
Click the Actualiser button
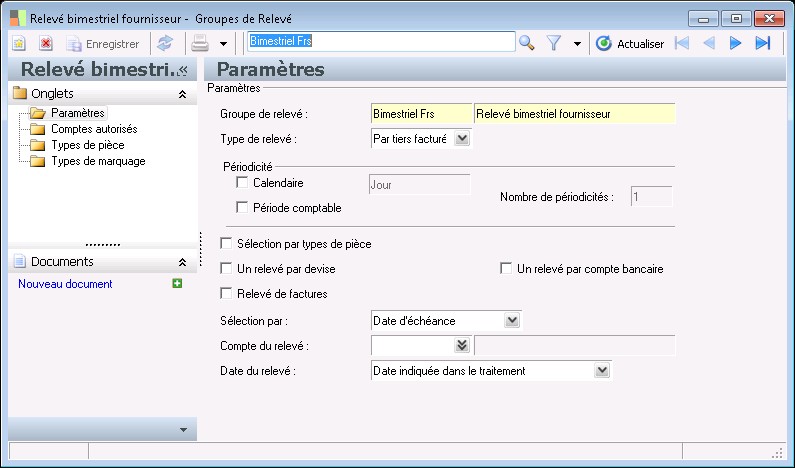630,44
